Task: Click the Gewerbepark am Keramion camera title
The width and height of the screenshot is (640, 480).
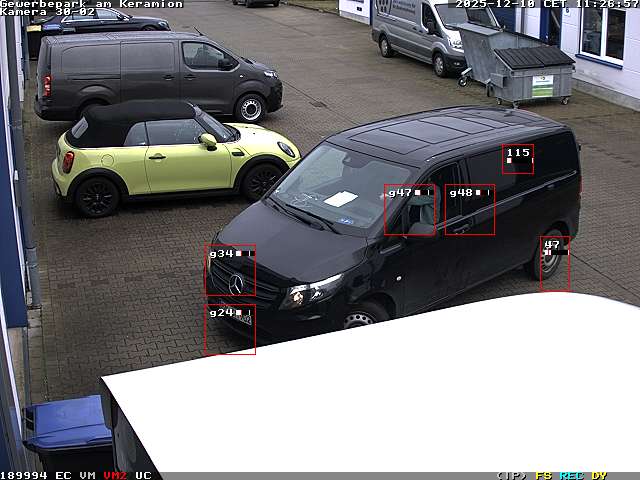Action: pyautogui.click(x=91, y=4)
